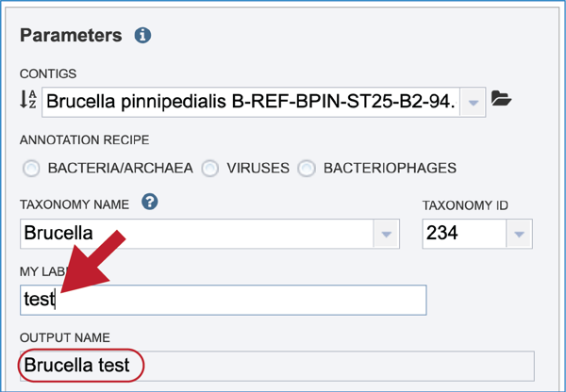566x392 pixels.
Task: Click the Output Name field
Action: pyautogui.click(x=277, y=366)
